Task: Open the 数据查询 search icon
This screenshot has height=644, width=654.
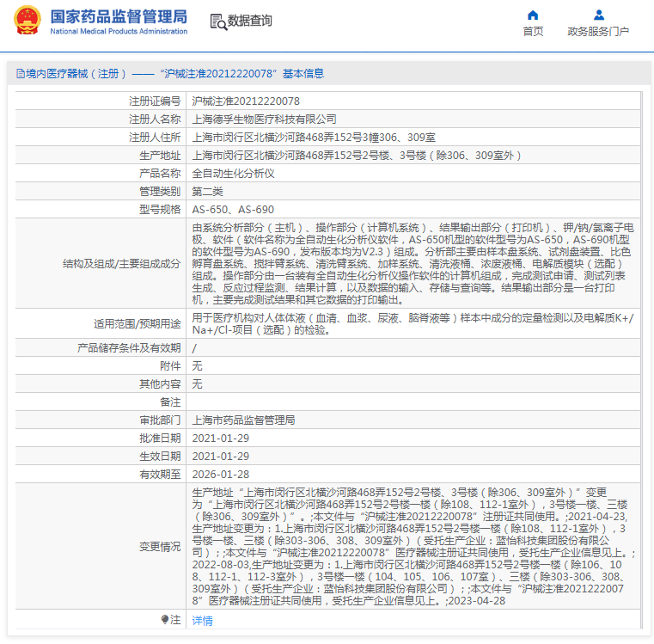Action: coord(218,22)
